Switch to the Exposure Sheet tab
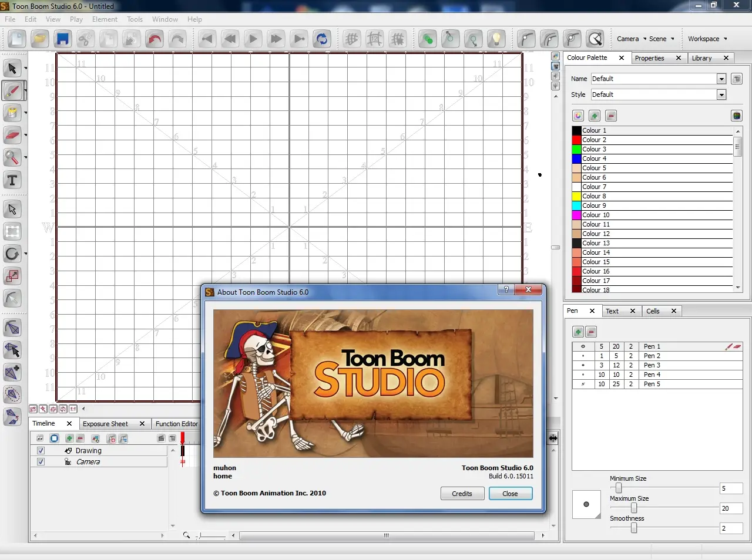The height and width of the screenshot is (560, 752). click(105, 424)
